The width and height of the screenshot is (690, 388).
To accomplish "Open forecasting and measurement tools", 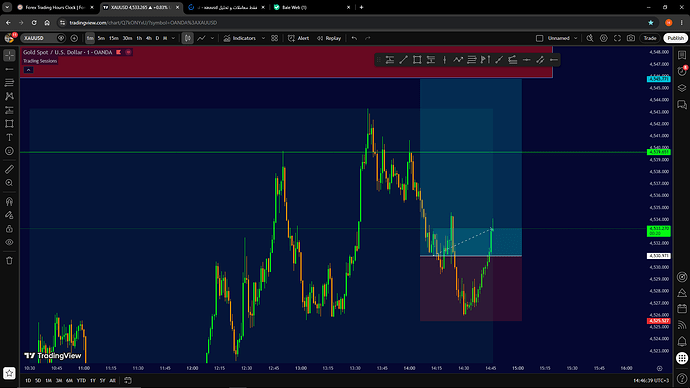I will (9, 110).
